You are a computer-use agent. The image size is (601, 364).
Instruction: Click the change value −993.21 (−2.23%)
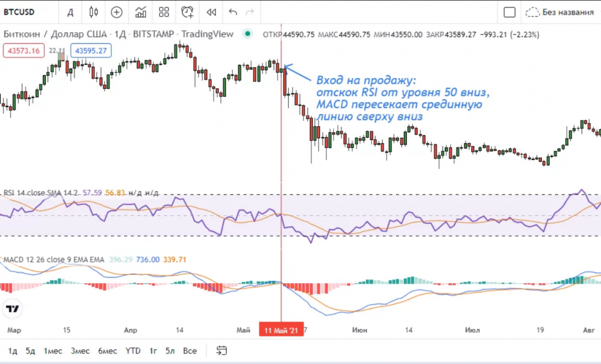[509, 35]
